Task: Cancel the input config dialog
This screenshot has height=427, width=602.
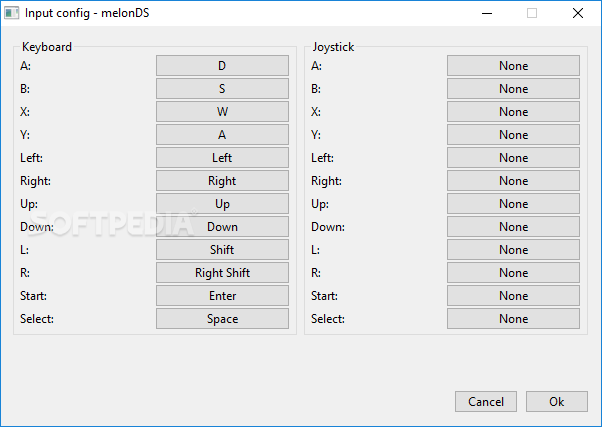Action: [x=486, y=402]
